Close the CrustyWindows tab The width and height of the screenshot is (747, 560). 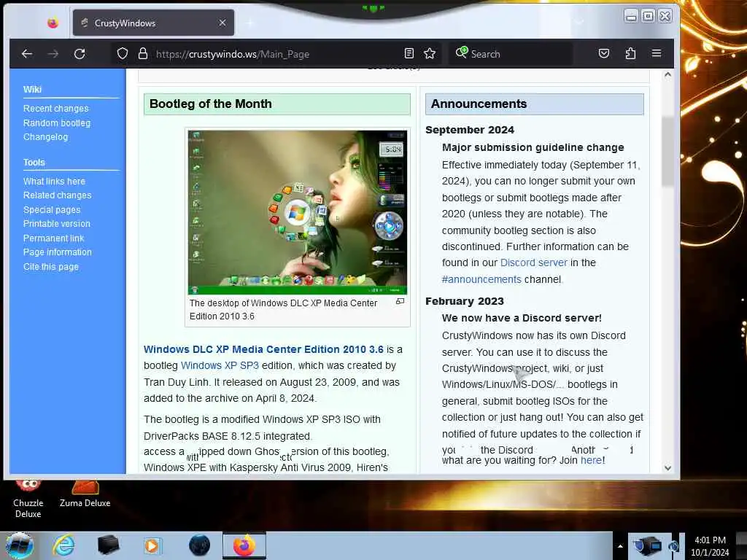(x=222, y=23)
